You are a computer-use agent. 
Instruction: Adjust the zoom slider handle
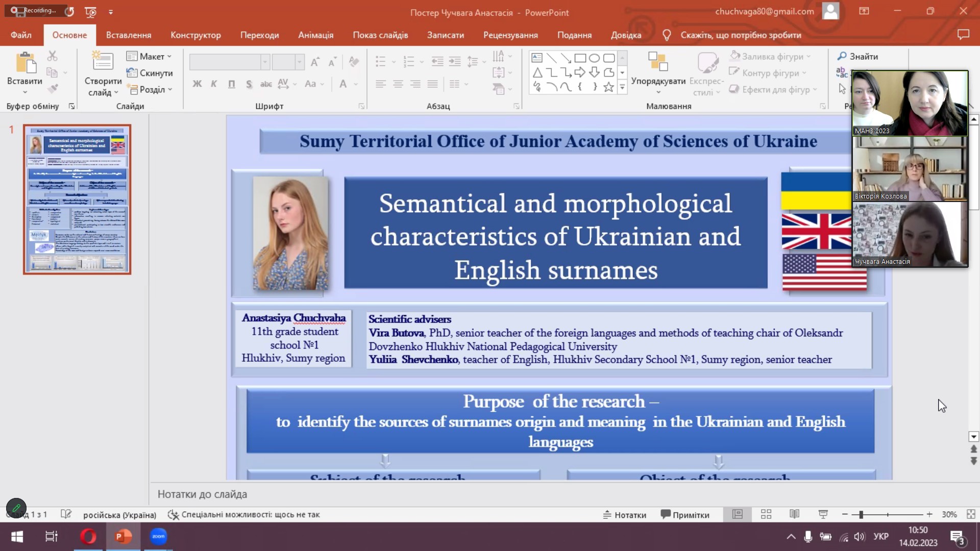point(861,515)
